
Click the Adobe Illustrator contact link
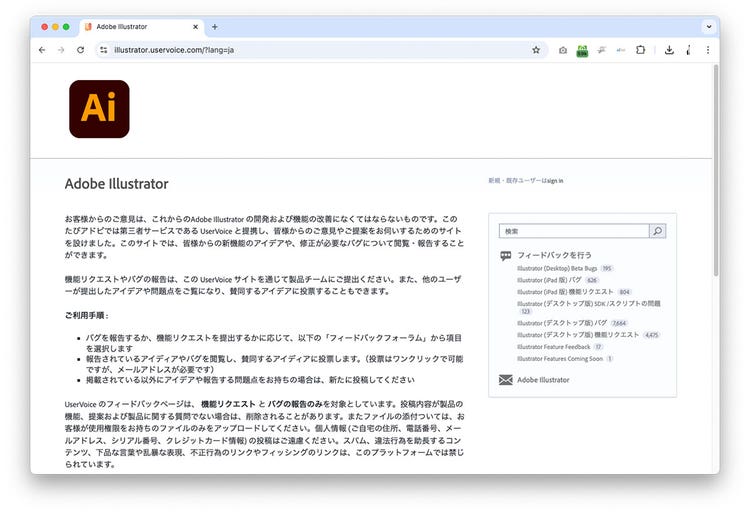[543, 380]
